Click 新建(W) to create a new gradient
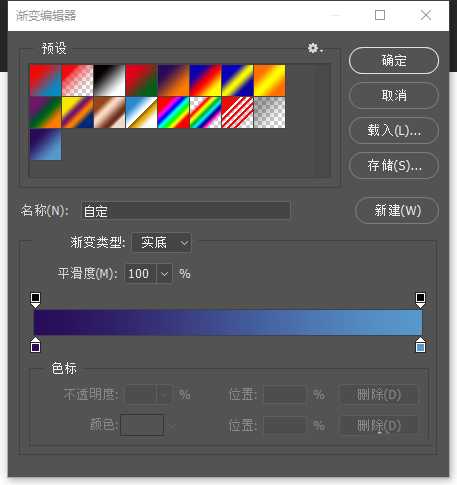Viewport: 457px width, 485px height. [x=397, y=211]
